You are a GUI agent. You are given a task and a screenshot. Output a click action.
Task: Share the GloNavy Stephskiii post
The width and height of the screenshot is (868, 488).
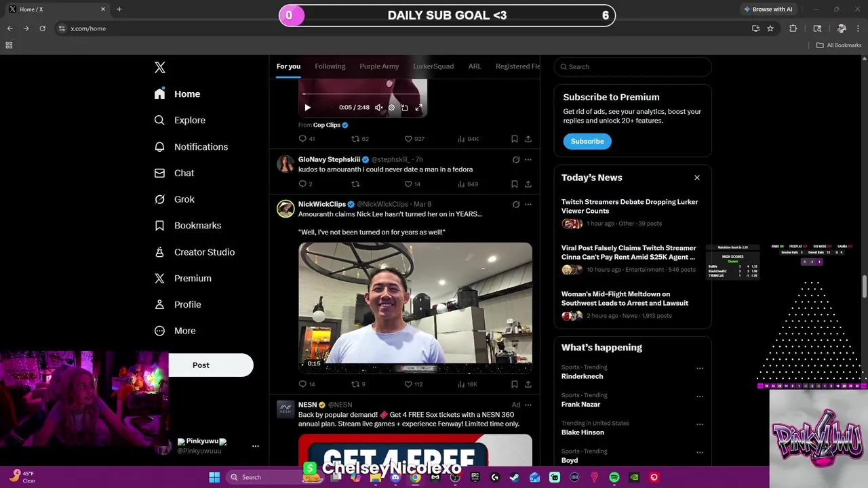tap(528, 184)
